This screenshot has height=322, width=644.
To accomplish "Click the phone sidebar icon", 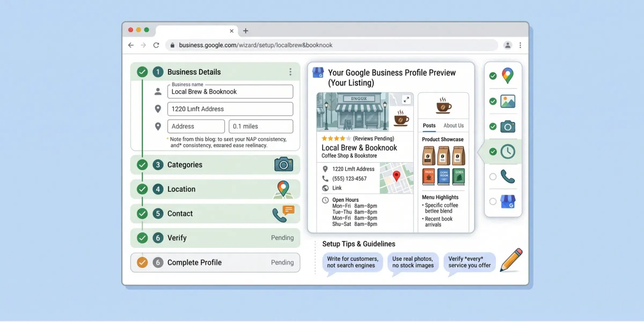I will coord(508,177).
